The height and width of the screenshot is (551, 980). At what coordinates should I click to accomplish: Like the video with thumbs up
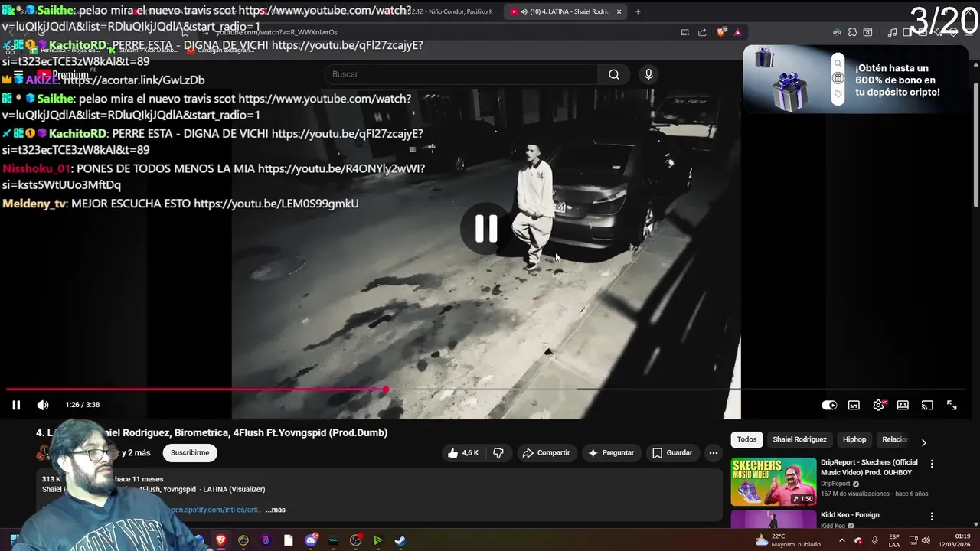pyautogui.click(x=462, y=453)
